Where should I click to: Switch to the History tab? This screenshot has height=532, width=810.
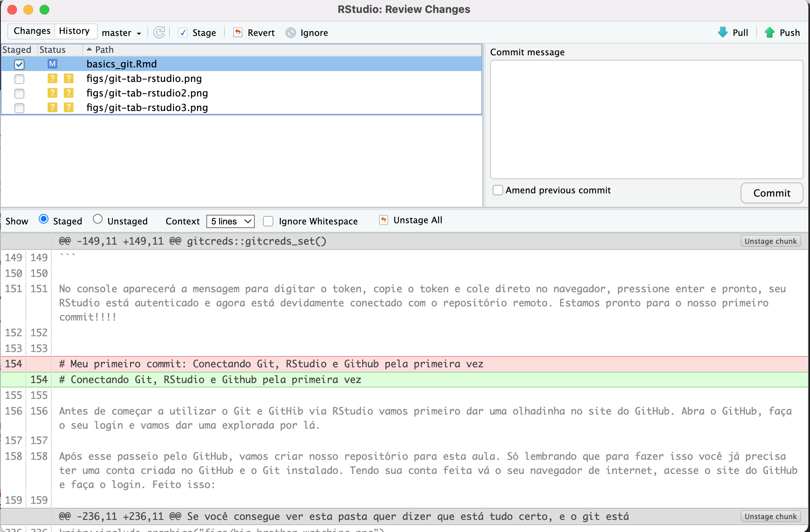click(x=75, y=31)
